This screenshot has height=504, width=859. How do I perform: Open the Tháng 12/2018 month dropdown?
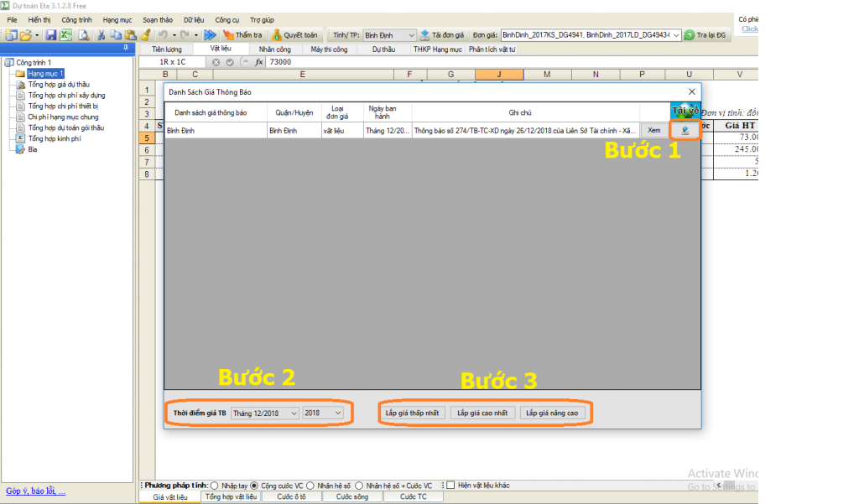(x=265, y=413)
